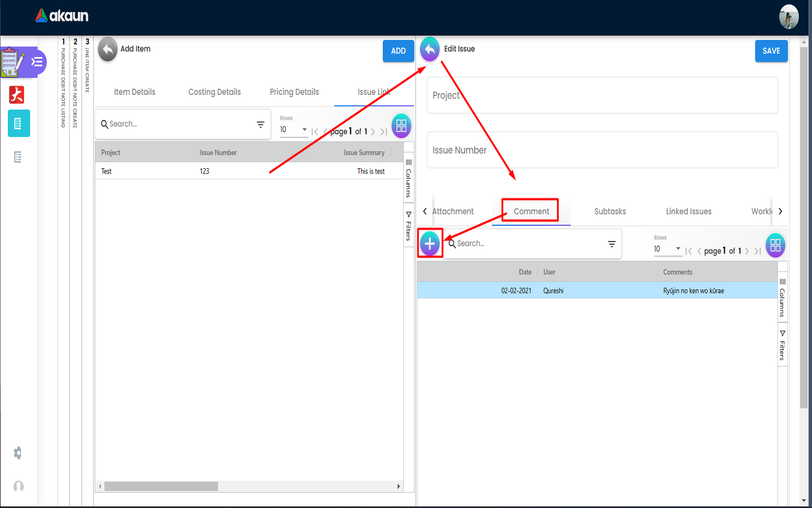Switch to the Subtasks tab
812x508 pixels.
pyautogui.click(x=610, y=211)
